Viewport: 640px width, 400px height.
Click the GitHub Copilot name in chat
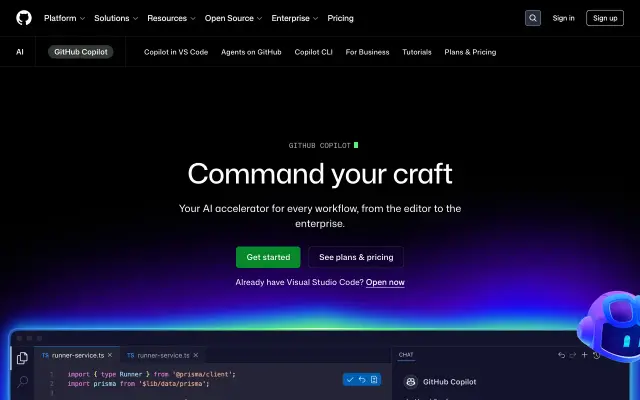[x=449, y=382]
